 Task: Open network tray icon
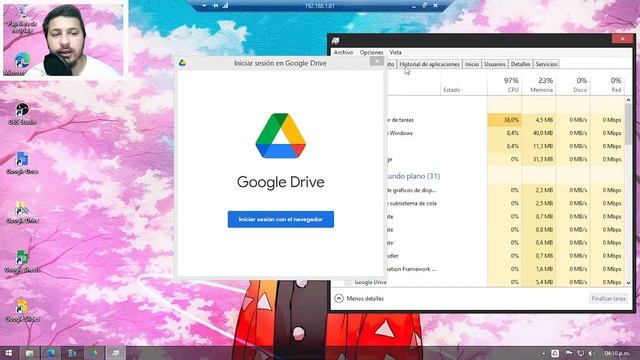click(580, 353)
